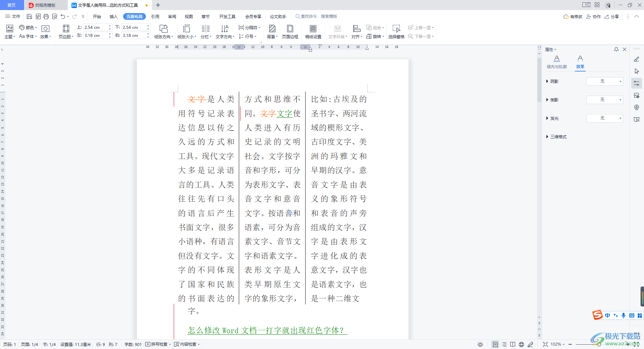Image resolution: width=644 pixels, height=349 pixels.
Task: Add a new document tab
Action: pos(158,5)
